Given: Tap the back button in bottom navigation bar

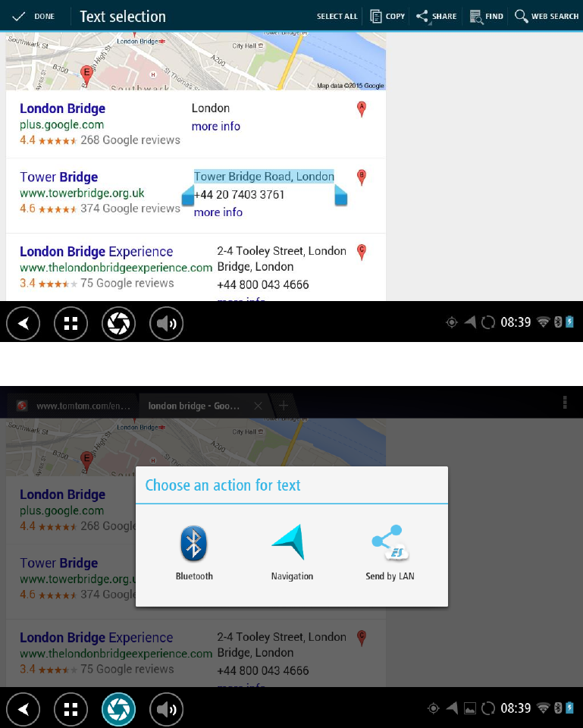Looking at the screenshot, I should tap(24, 710).
